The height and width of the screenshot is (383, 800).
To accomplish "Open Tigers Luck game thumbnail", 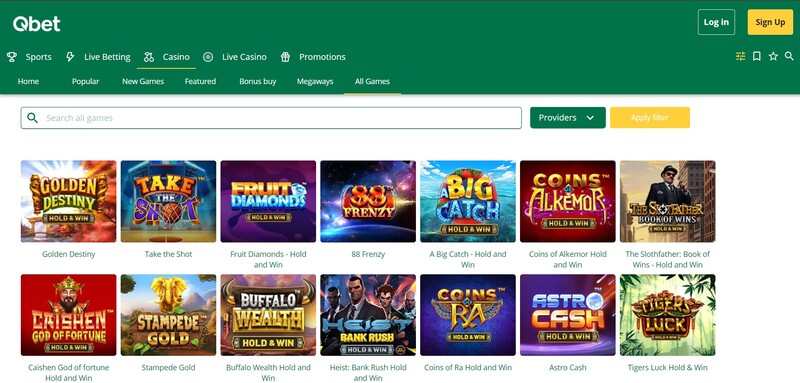I will point(668,315).
